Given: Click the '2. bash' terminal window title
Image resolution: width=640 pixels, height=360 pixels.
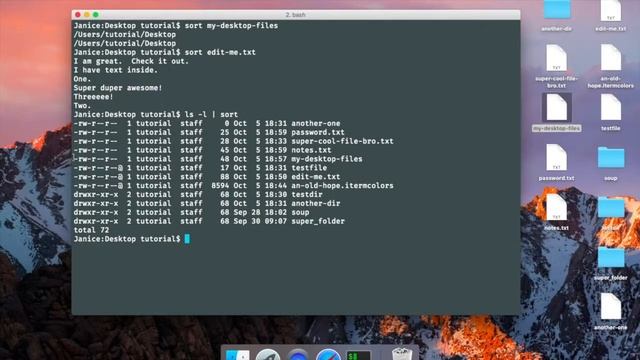Looking at the screenshot, I should 296,15.
